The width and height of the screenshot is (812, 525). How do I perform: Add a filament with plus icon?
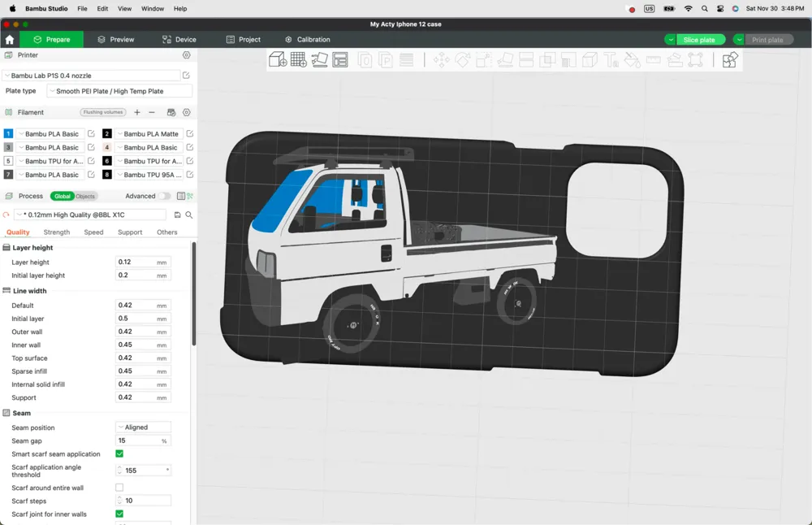[137, 112]
